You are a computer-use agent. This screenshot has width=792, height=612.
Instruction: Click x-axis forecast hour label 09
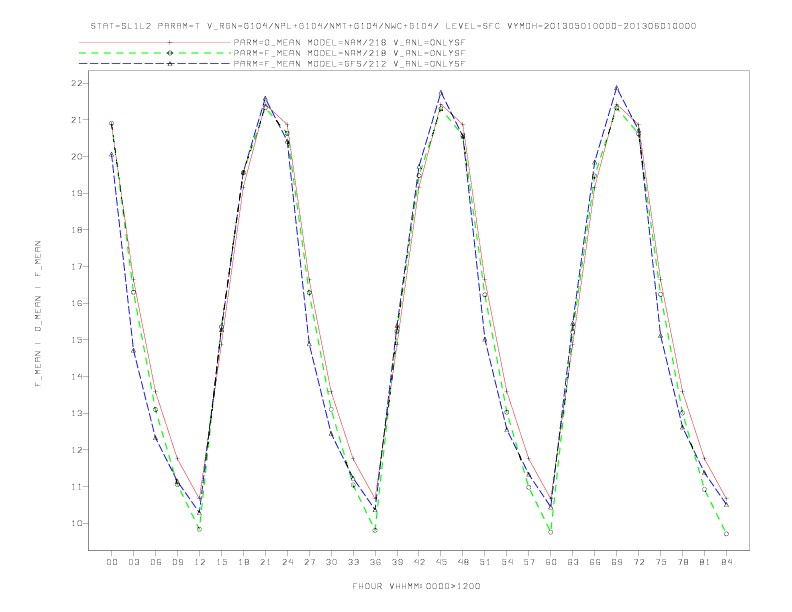click(177, 562)
